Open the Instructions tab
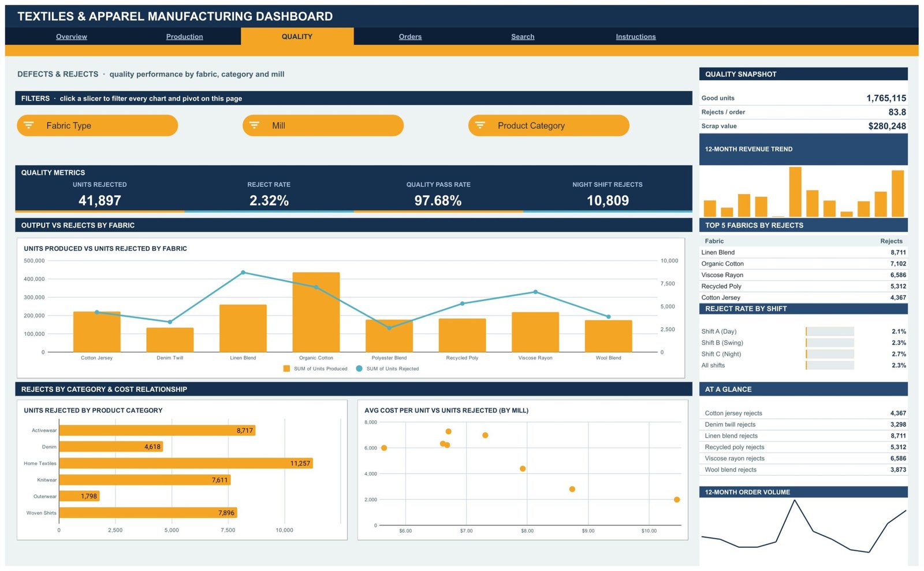The width and height of the screenshot is (924, 571). point(636,36)
